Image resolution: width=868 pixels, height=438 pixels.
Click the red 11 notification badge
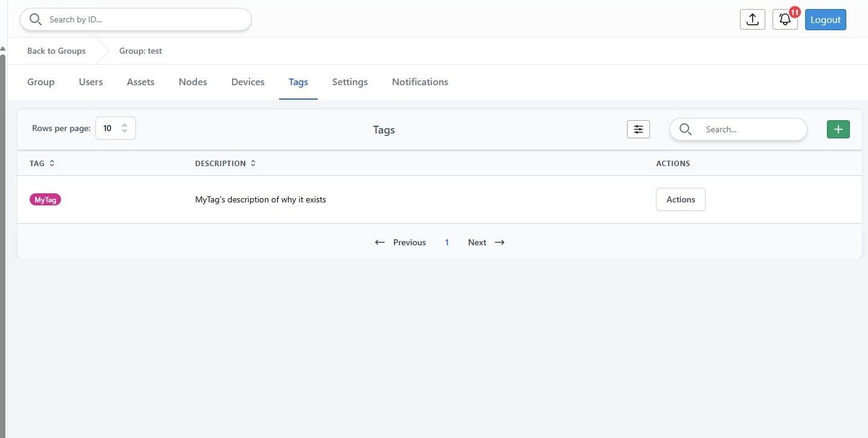795,12
